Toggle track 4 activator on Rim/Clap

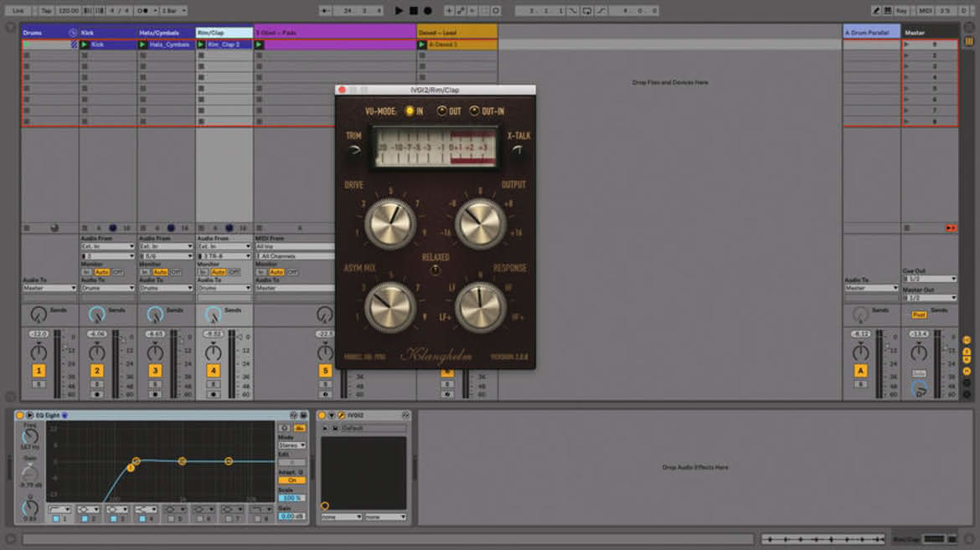coord(213,371)
